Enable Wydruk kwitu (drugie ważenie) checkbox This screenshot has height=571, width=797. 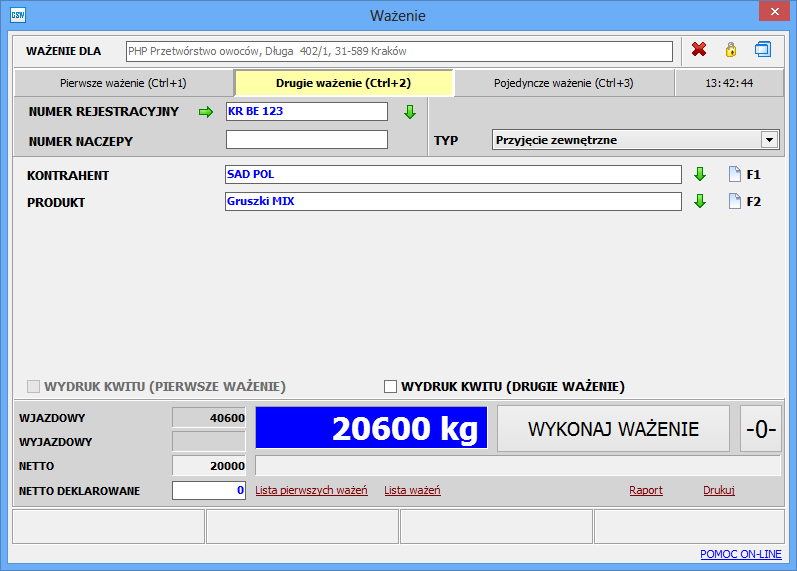tap(391, 386)
